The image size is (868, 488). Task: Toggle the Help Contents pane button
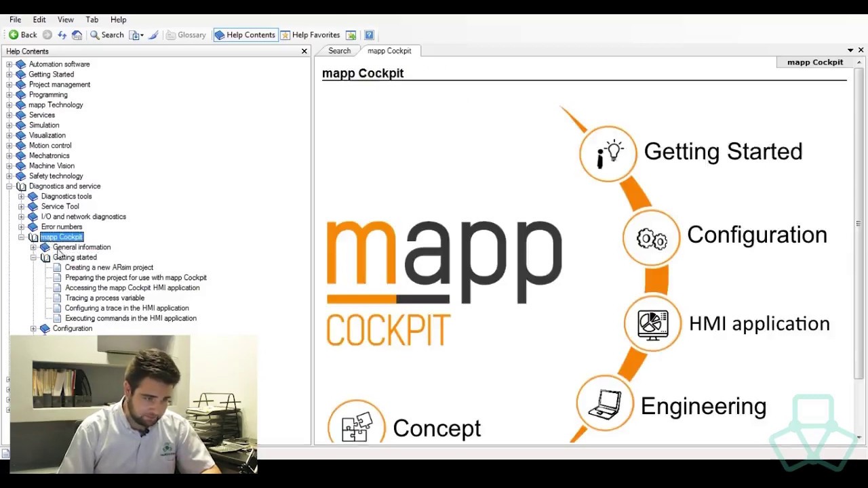(x=245, y=35)
